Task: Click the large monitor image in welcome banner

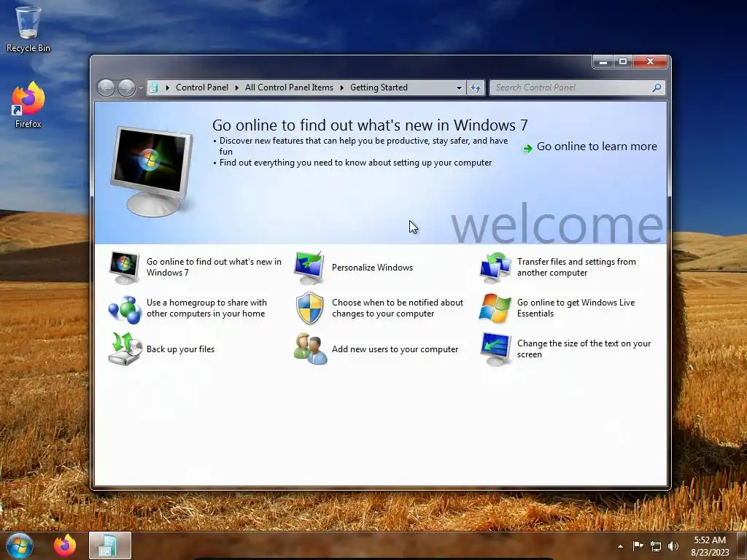Action: click(x=152, y=171)
